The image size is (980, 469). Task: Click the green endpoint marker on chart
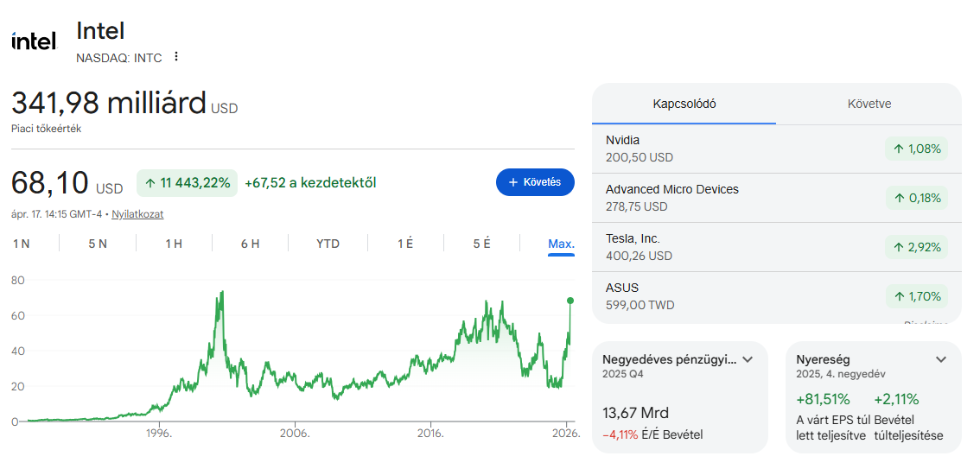(x=570, y=301)
